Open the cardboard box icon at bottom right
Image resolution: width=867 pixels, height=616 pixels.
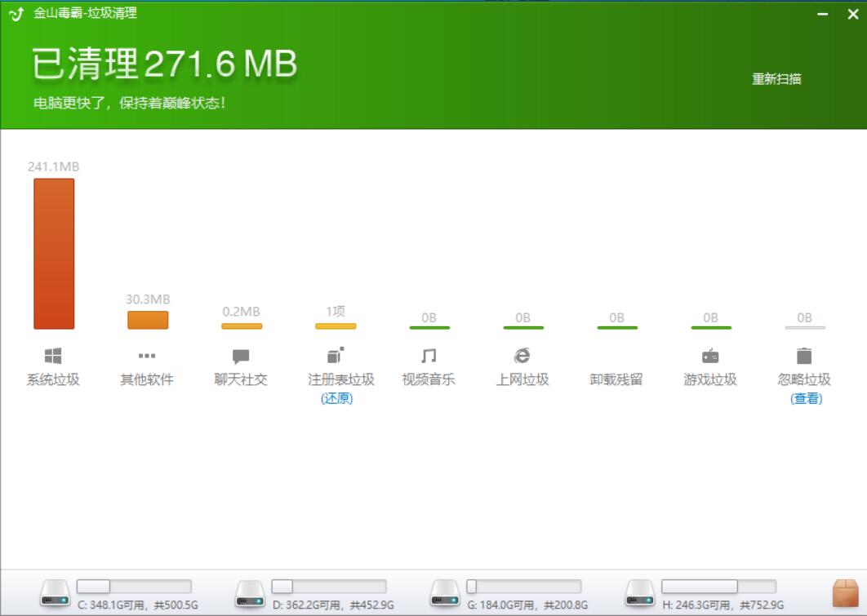tap(846, 593)
